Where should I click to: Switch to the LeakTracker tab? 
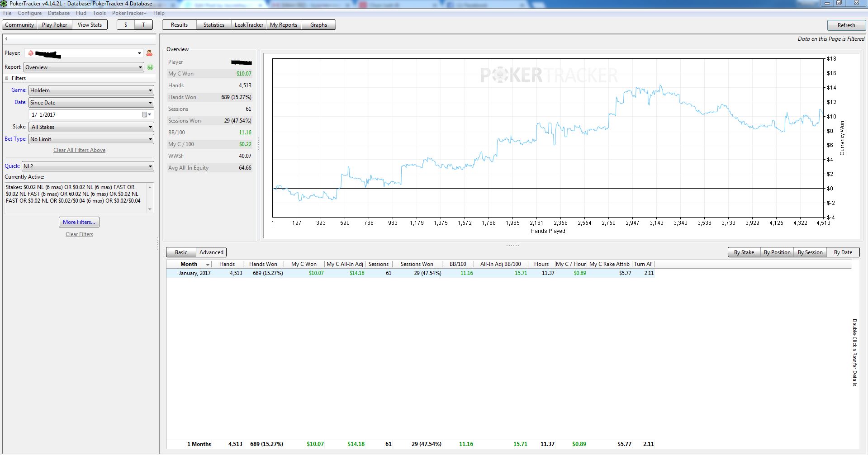point(249,25)
